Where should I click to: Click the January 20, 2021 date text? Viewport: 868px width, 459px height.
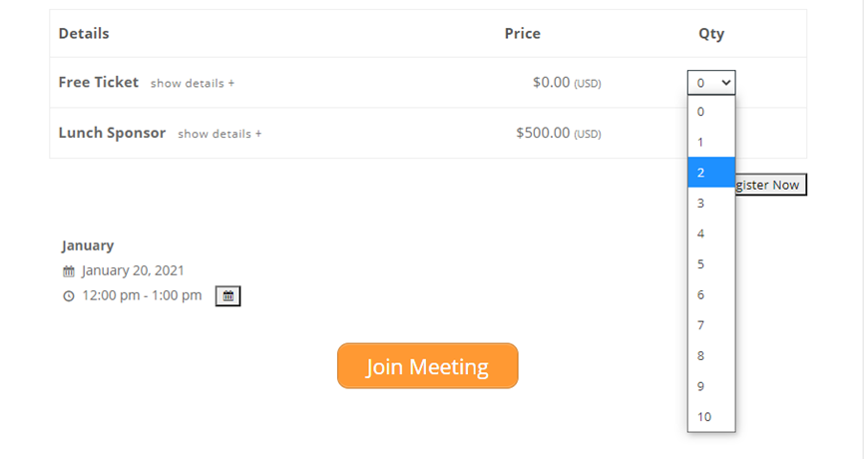[x=133, y=270]
